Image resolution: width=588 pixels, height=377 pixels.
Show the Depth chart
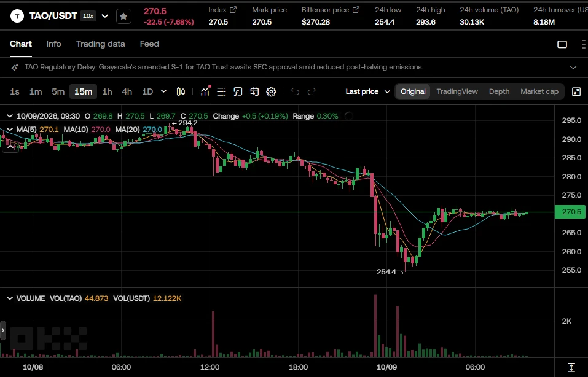coord(499,92)
